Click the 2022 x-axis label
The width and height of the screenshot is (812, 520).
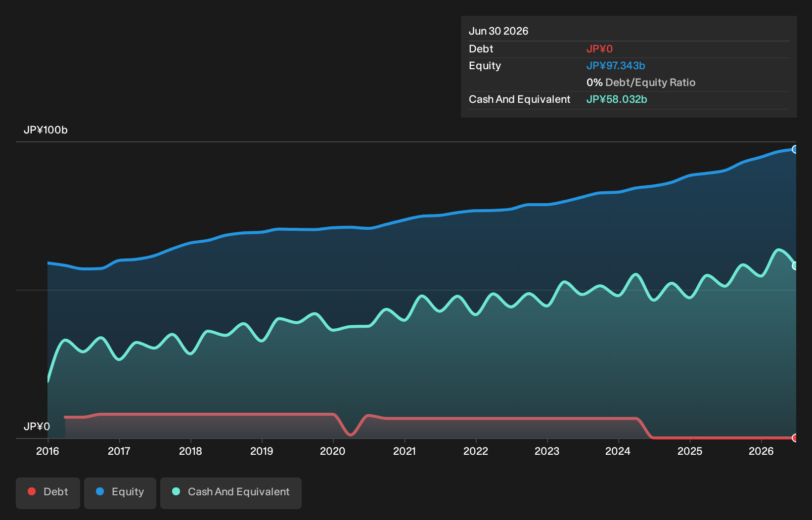pyautogui.click(x=476, y=451)
